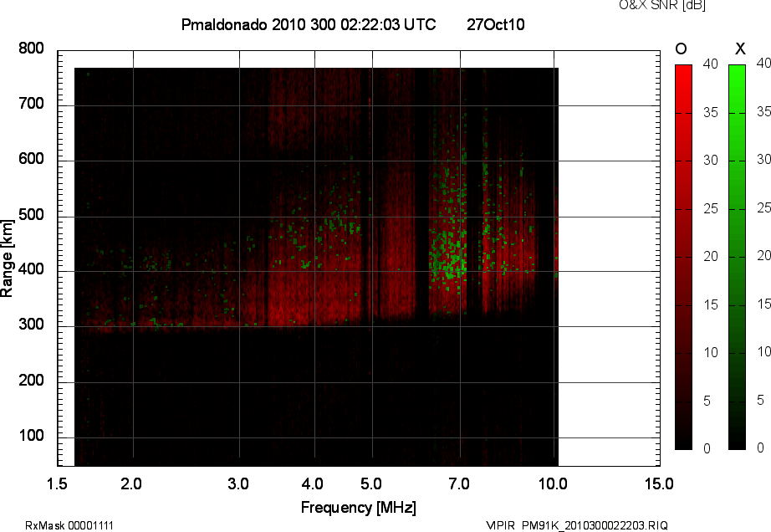Click the 3.0 tick on the Frequency axis
The height and width of the screenshot is (532, 771).
pyautogui.click(x=239, y=483)
